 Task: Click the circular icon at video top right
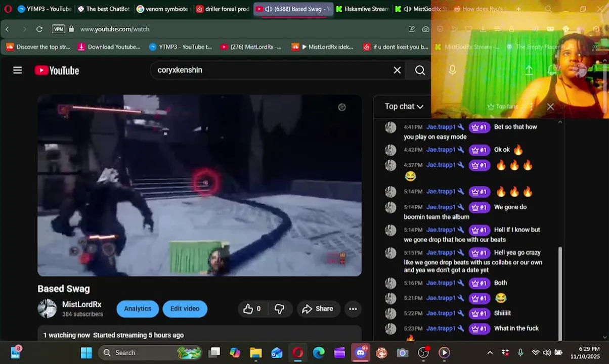(342, 107)
